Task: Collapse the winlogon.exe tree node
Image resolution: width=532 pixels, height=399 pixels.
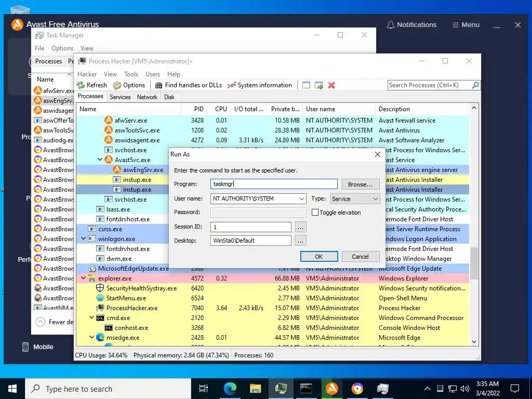Action: (84, 238)
